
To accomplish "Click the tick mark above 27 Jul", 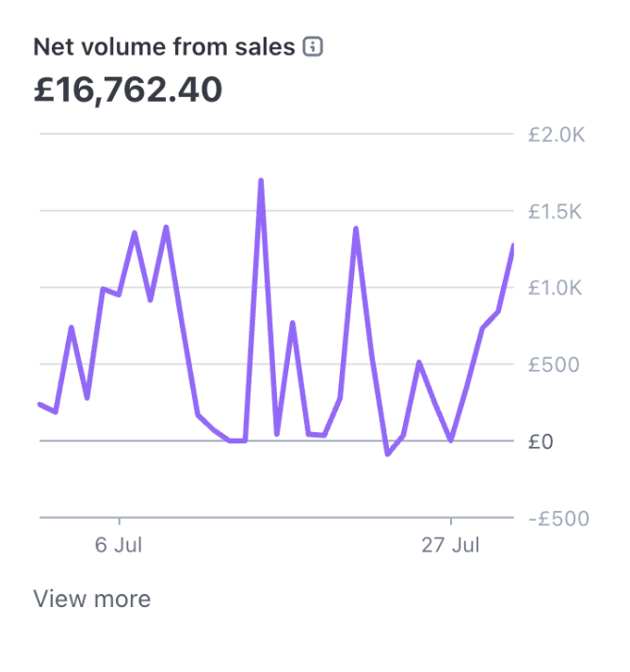I will pyautogui.click(x=451, y=521).
